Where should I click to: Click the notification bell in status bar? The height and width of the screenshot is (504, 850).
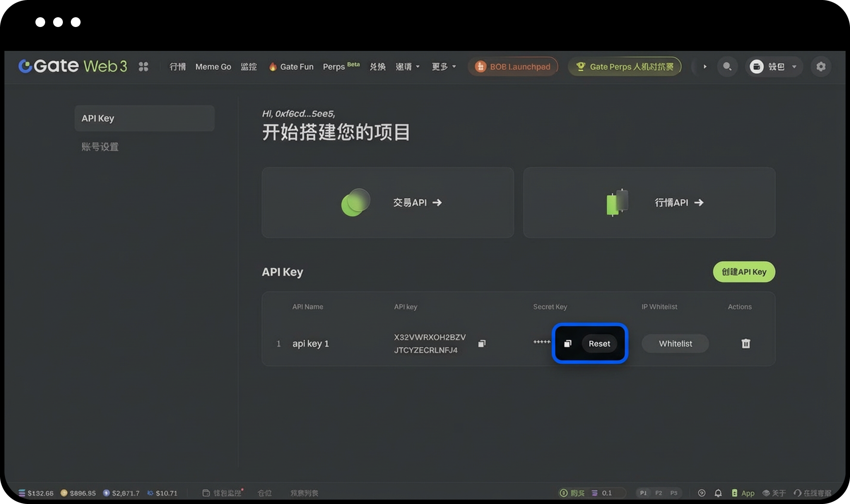[718, 492]
